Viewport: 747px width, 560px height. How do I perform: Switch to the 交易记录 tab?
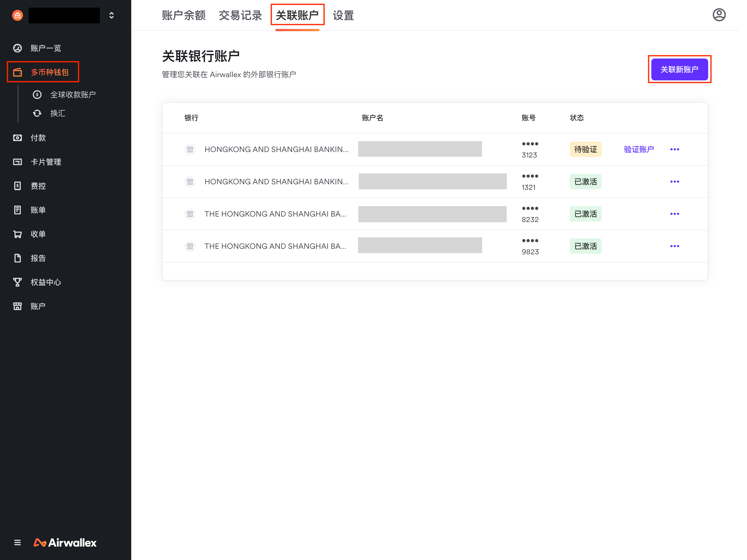click(240, 15)
